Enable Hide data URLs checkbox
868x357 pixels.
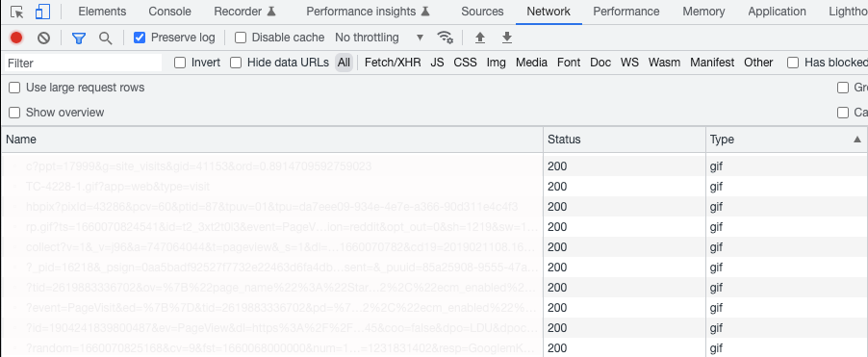tap(236, 63)
